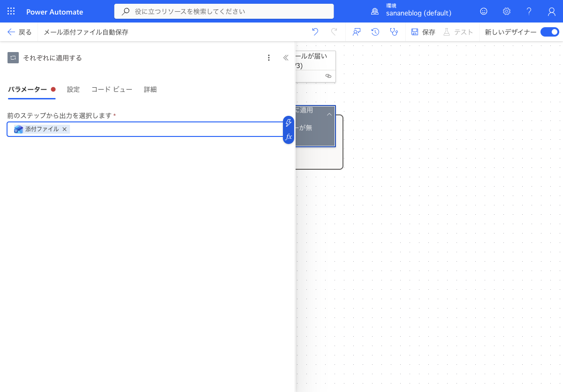Screen dimensions: 563x392
Task: Save the flow with 保存
Action: point(423,32)
